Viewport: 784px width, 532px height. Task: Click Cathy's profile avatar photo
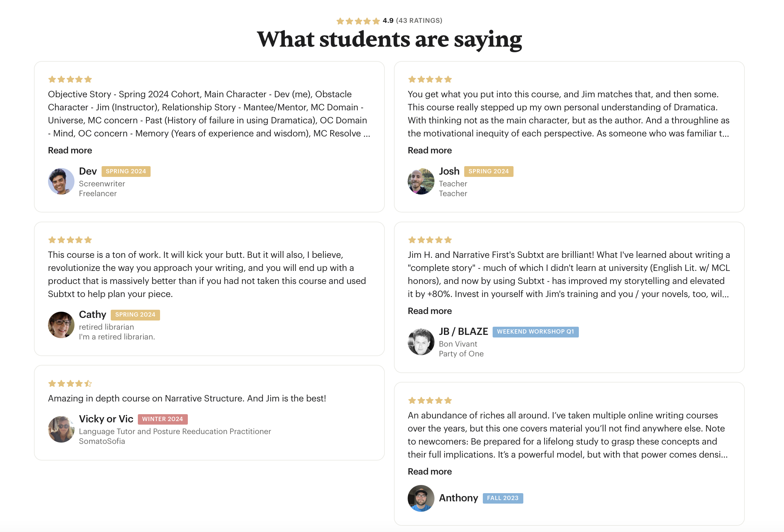pyautogui.click(x=61, y=325)
